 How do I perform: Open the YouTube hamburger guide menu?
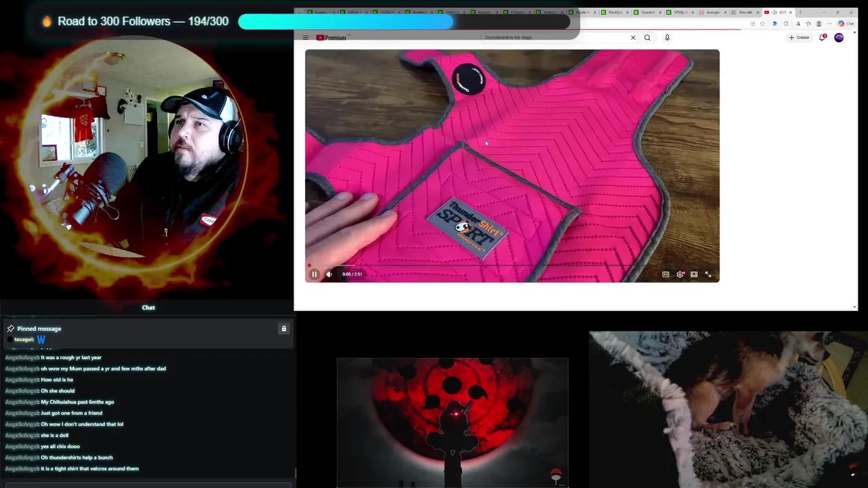pos(305,38)
